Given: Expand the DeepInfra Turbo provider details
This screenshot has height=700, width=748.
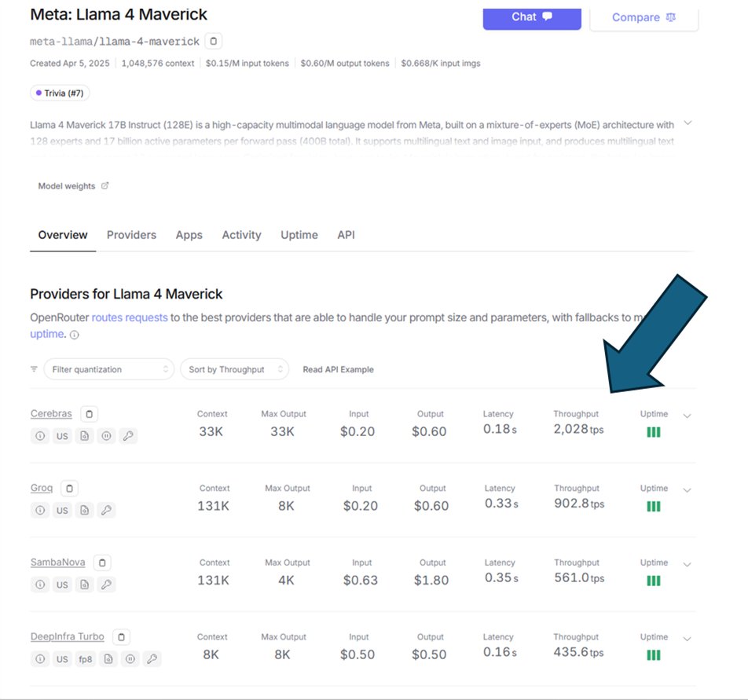Looking at the screenshot, I should [687, 639].
